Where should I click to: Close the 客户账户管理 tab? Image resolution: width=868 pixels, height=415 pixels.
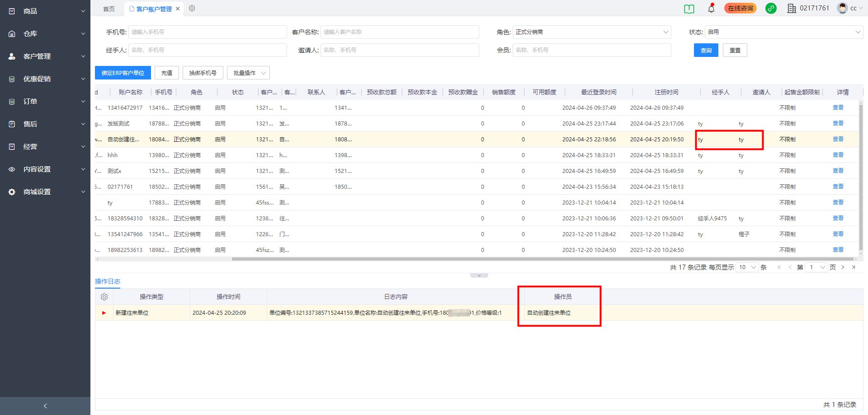click(178, 9)
